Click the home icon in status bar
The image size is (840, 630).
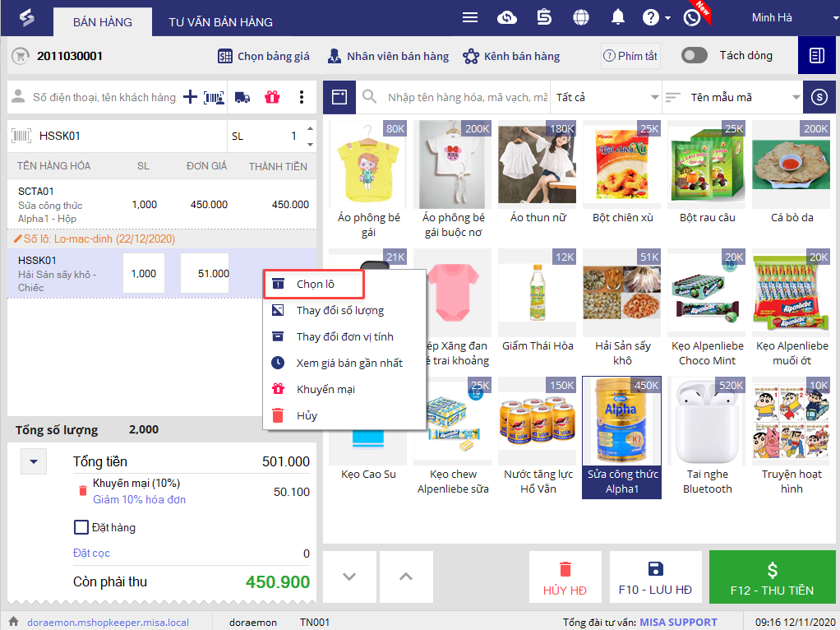click(x=13, y=622)
